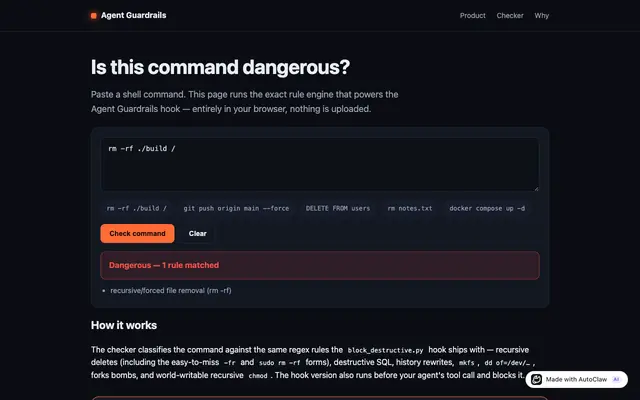
Task: Go to the Checker nav item
Action: 510,16
